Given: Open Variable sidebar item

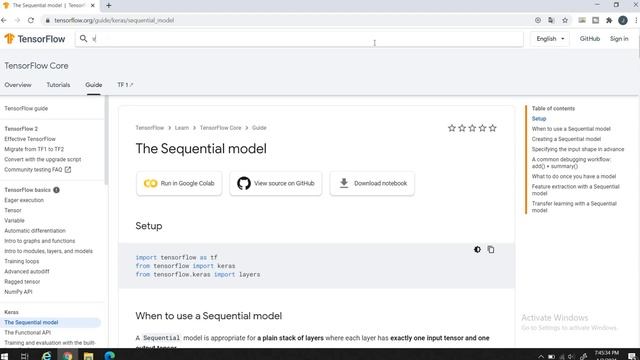Looking at the screenshot, I should 14,221.
